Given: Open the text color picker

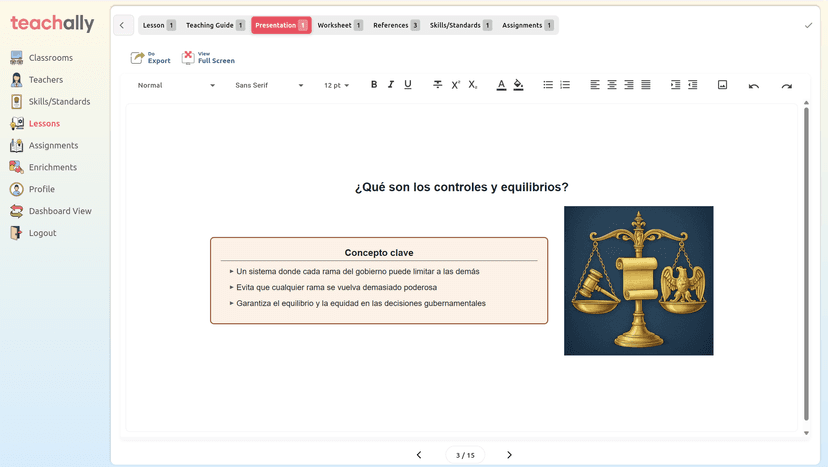Looking at the screenshot, I should coord(501,85).
